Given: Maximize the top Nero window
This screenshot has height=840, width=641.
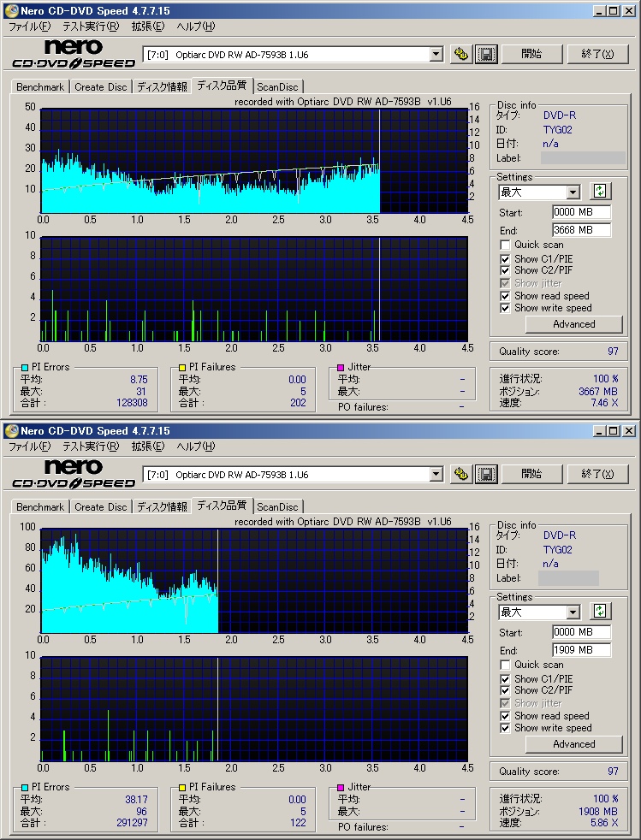Looking at the screenshot, I should 614,11.
